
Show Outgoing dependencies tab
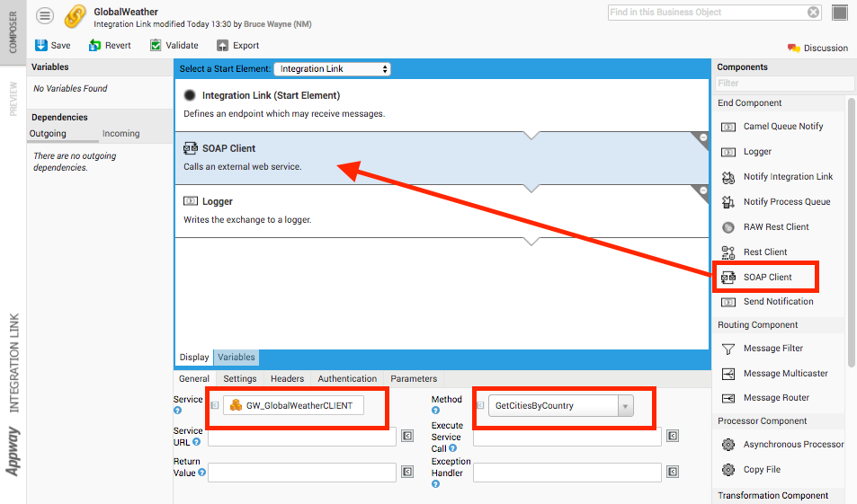(x=48, y=133)
